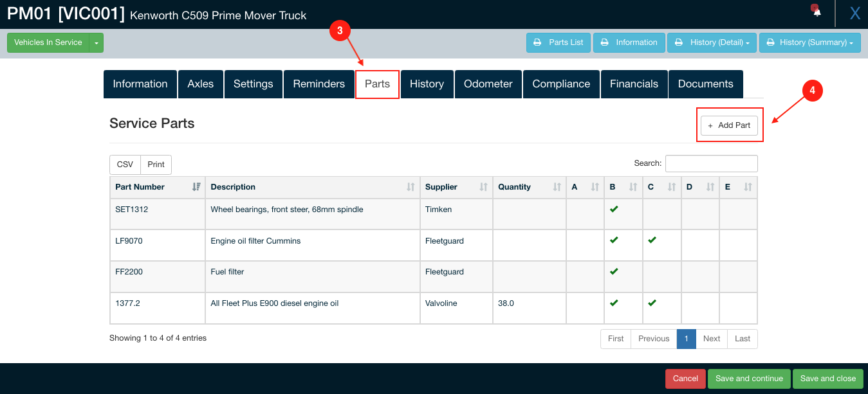868x394 pixels.
Task: Sort by service column C
Action: [662, 187]
